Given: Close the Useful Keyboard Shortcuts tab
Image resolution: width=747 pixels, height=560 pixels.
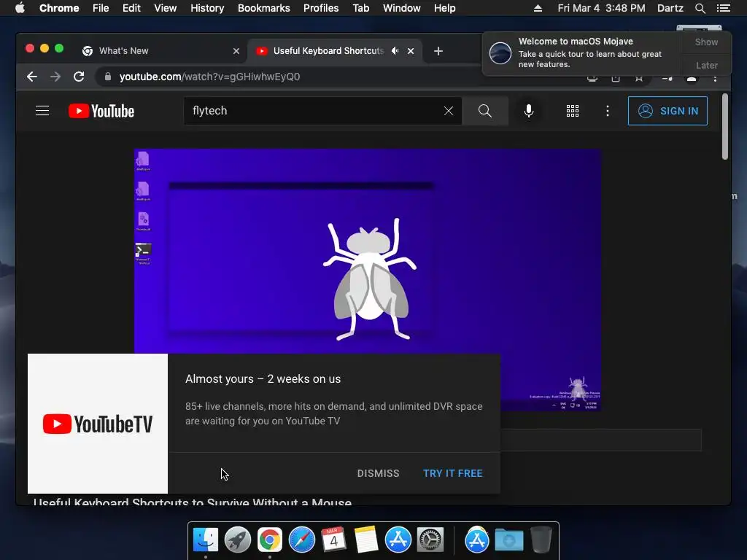Looking at the screenshot, I should [x=411, y=50].
